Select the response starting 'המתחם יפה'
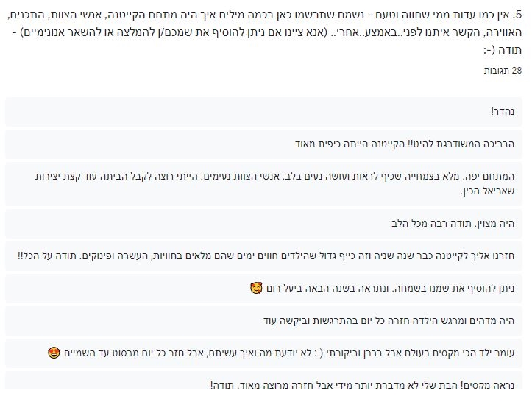Image resolution: width=532 pixels, height=402 pixels. 263,183
